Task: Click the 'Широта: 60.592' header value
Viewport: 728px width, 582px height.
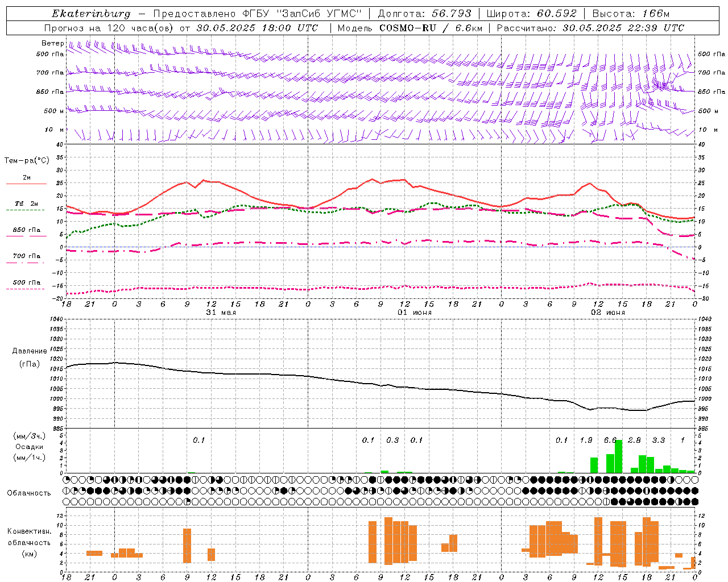Action: (x=531, y=14)
